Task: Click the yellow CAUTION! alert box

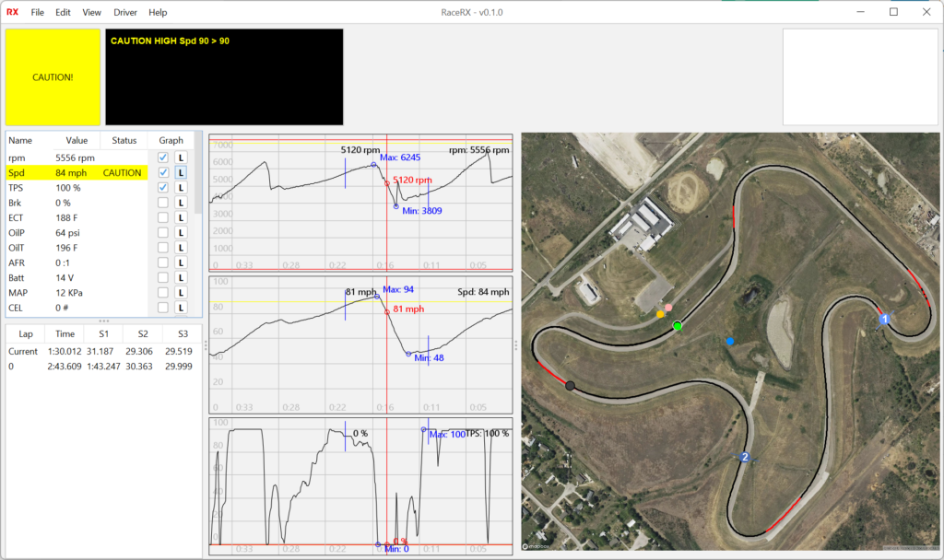Action: click(53, 77)
